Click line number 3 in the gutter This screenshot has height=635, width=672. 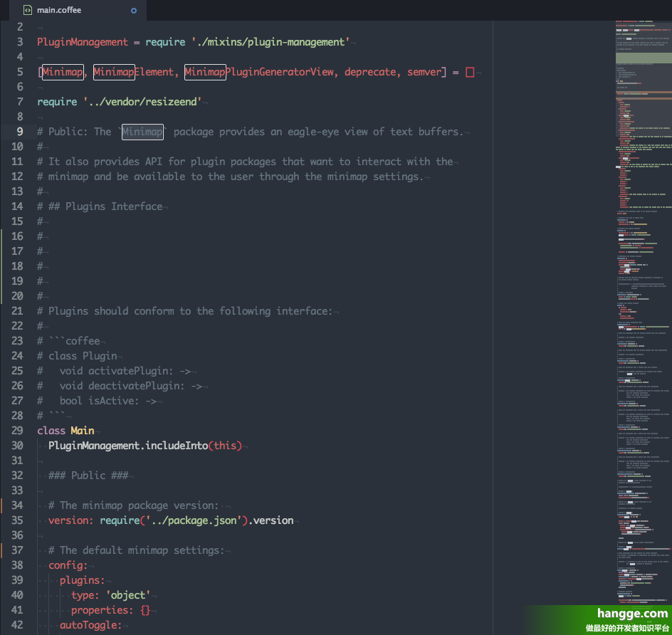tap(20, 42)
